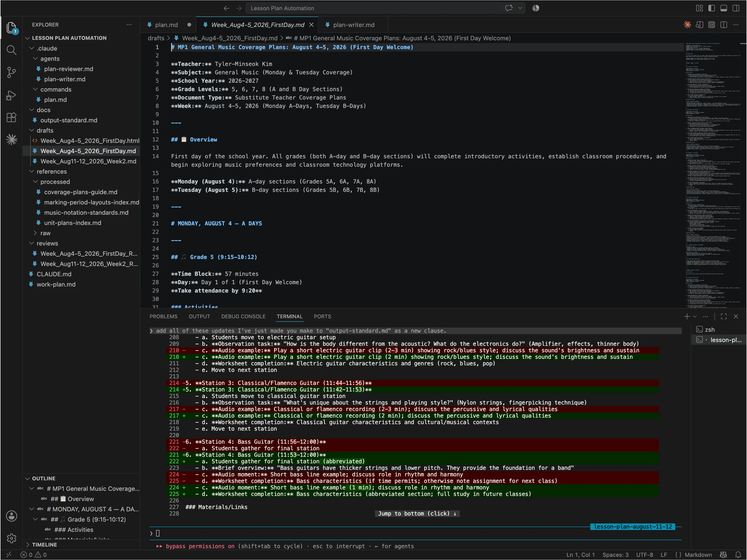Create a new terminal with plus icon
Viewport: 747px width, 560px height.
687,316
